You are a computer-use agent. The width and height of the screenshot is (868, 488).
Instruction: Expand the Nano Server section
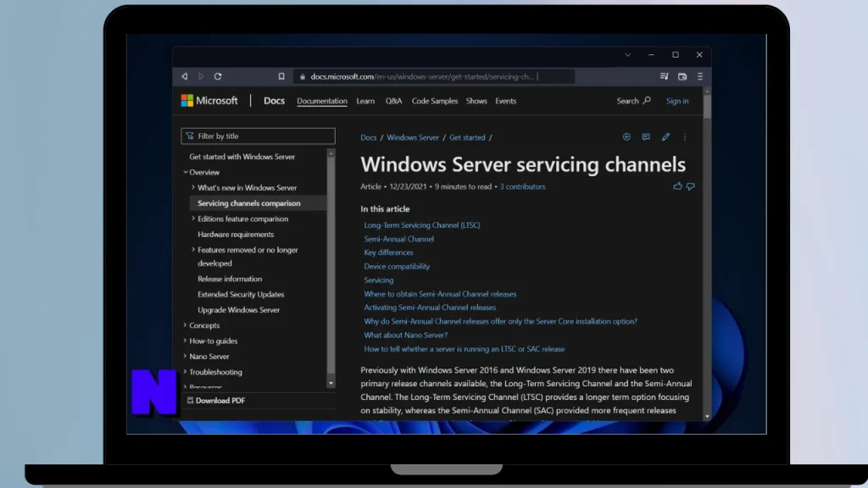click(185, 356)
